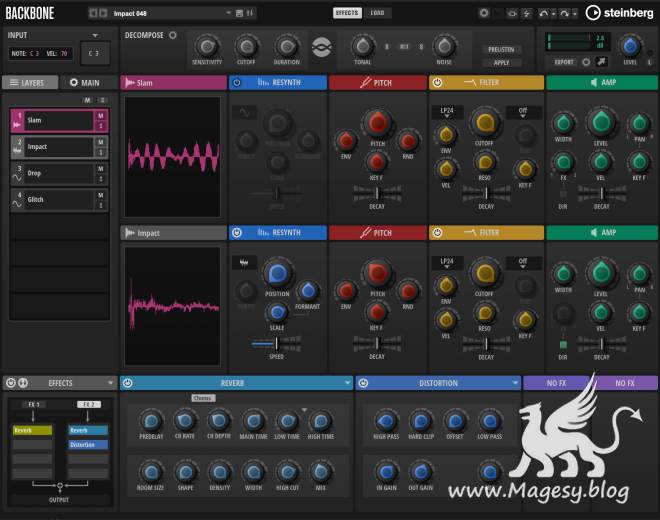This screenshot has height=520, width=660.
Task: Click the lightning bolt toolbar icon
Action: [x=527, y=13]
